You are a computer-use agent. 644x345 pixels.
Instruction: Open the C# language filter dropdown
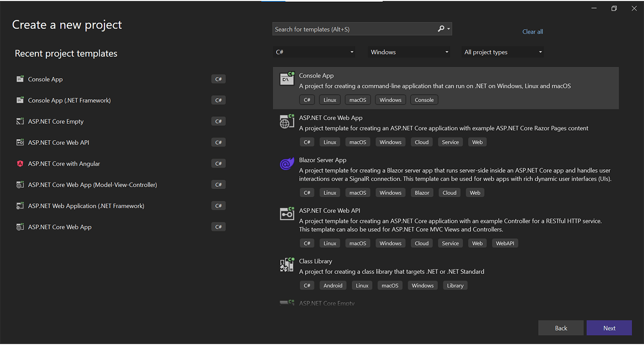tap(314, 52)
